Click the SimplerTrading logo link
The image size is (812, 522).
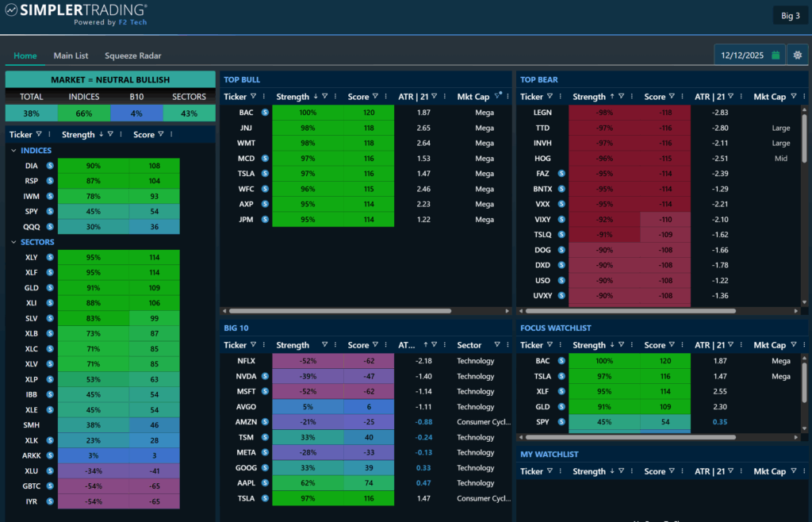click(75, 13)
